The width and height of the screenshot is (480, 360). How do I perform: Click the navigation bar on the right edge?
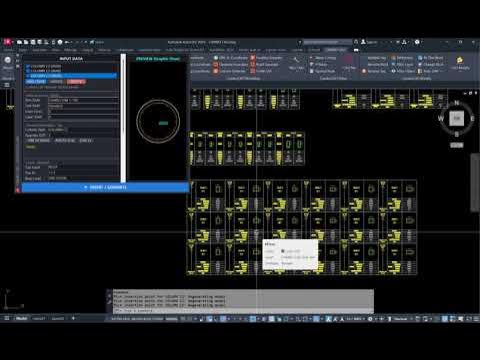[x=475, y=182]
